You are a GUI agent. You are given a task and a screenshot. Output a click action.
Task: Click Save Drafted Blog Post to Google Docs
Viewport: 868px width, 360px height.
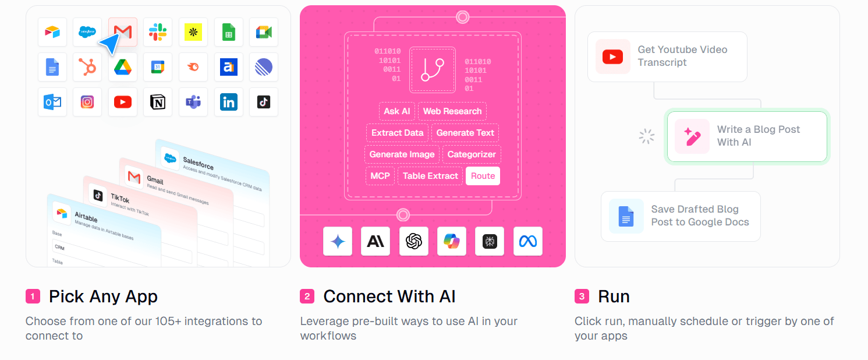click(x=681, y=216)
